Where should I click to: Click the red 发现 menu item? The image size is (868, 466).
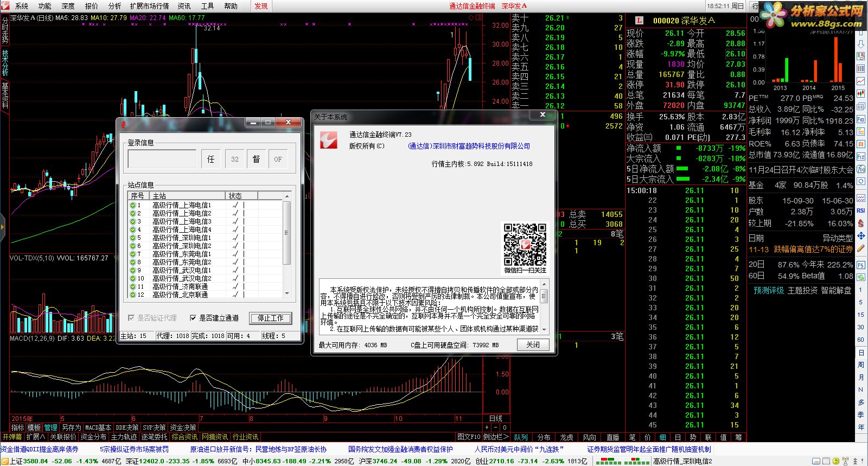261,6
